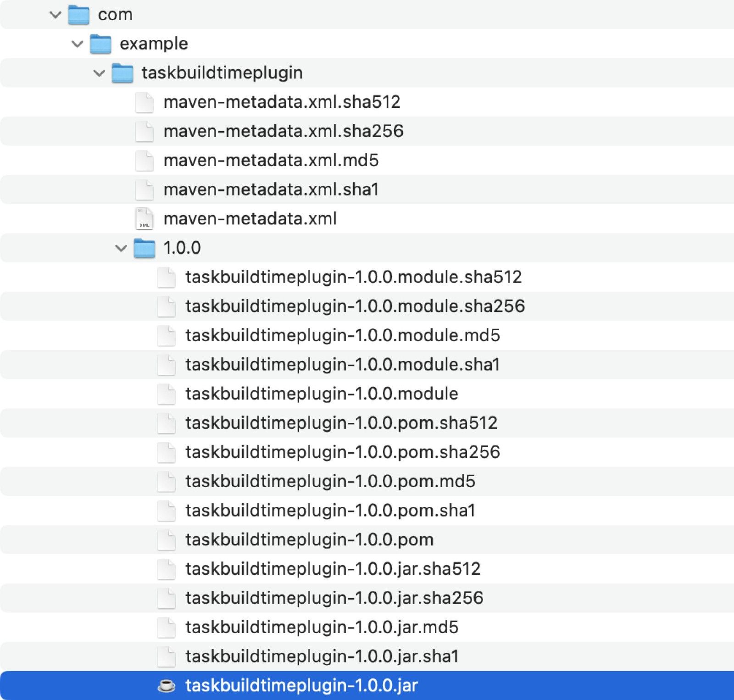Select taskbuildtimeplugin-1.0.0.pom.sha1 file name

click(330, 511)
